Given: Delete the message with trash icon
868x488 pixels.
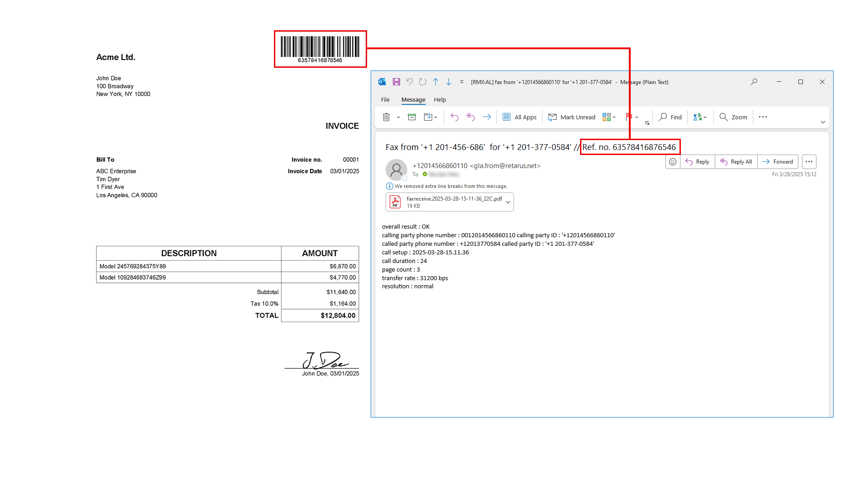Looking at the screenshot, I should [386, 117].
